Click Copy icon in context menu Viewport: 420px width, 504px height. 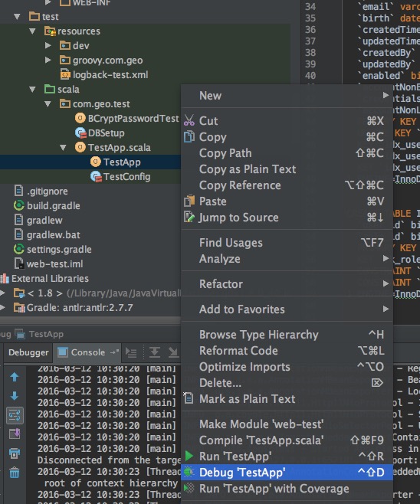[x=189, y=136]
